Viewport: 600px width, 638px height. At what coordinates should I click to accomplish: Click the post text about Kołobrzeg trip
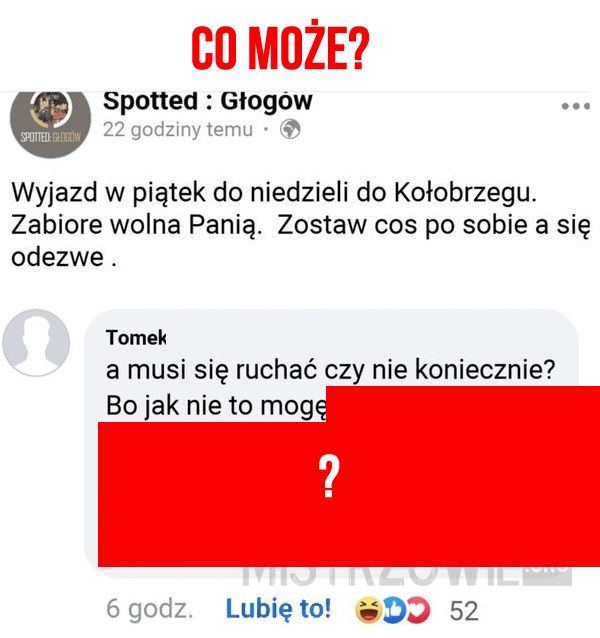coord(300,225)
